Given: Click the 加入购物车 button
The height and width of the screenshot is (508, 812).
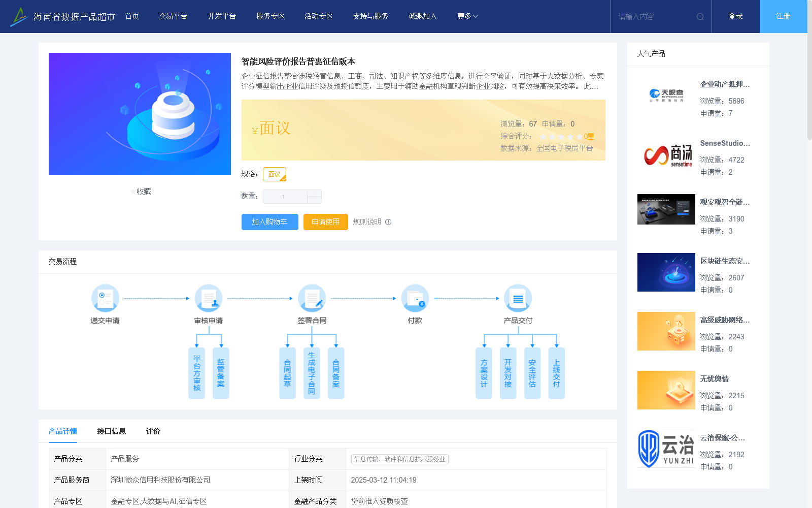Looking at the screenshot, I should [x=269, y=222].
